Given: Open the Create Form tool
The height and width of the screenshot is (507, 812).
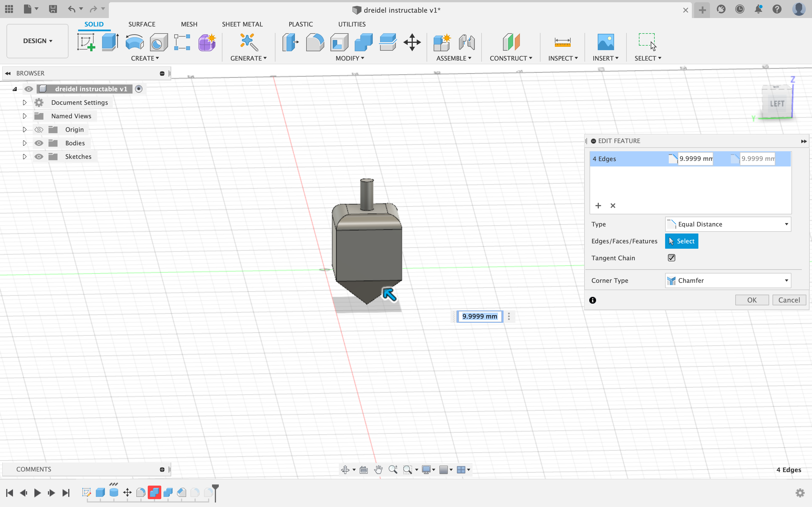Looking at the screenshot, I should pos(207,42).
